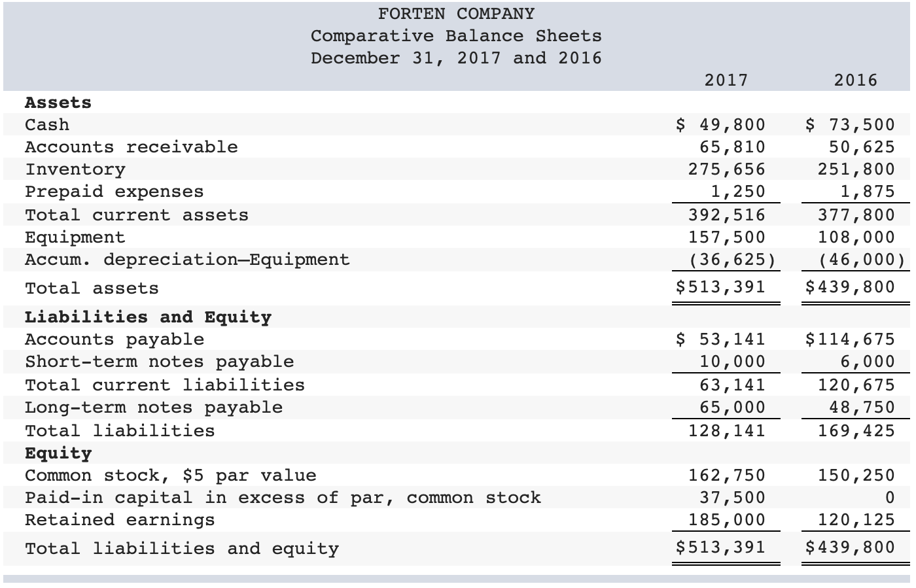
Task: Select the Equipment row label
Action: tap(75, 237)
